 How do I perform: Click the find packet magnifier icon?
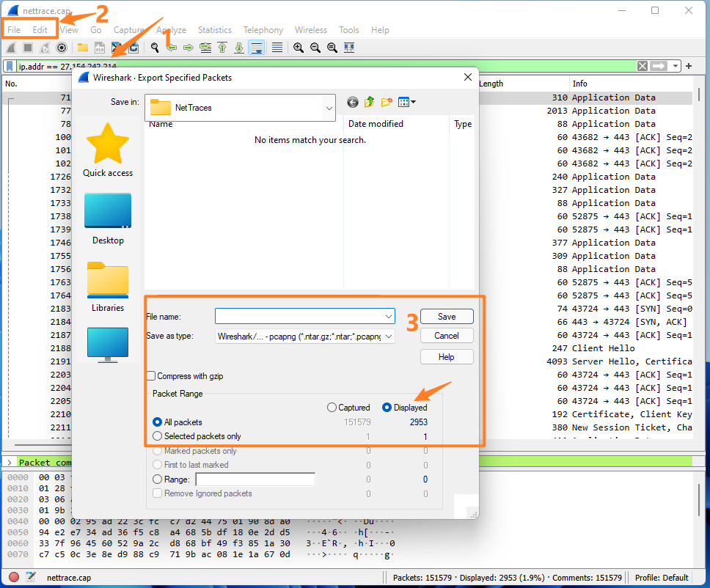tap(155, 48)
